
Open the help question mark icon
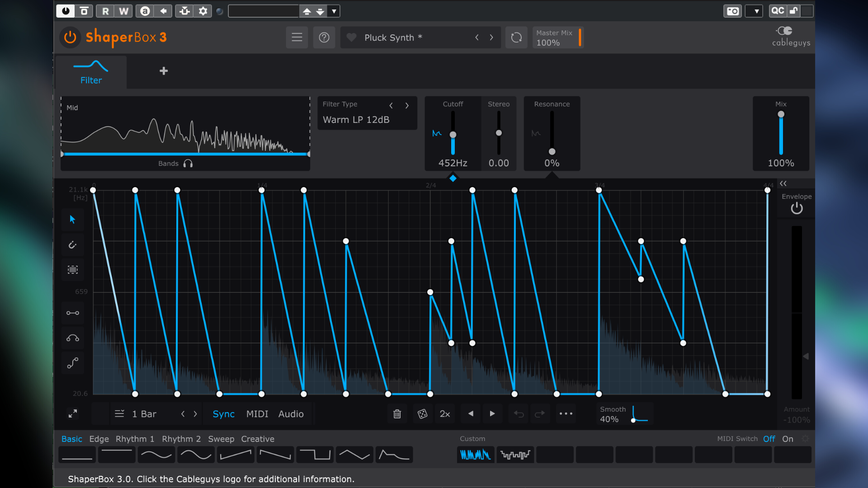[324, 38]
